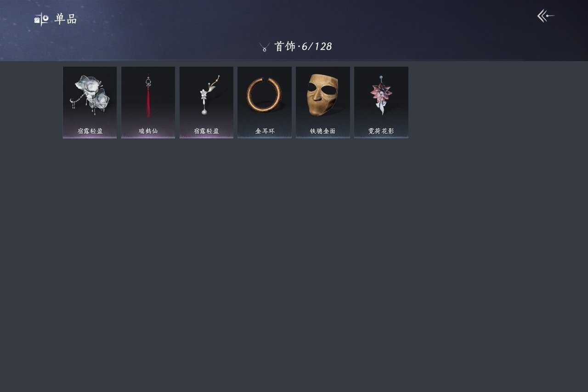This screenshot has width=588, height=392.
Task: Click the 6/128 collection counter
Action: (x=317, y=46)
